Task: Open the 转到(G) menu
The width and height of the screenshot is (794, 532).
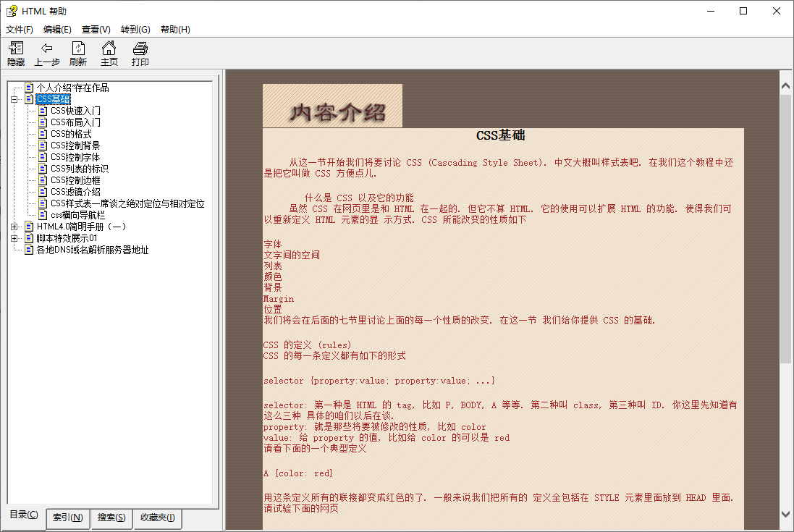Action: [135, 30]
